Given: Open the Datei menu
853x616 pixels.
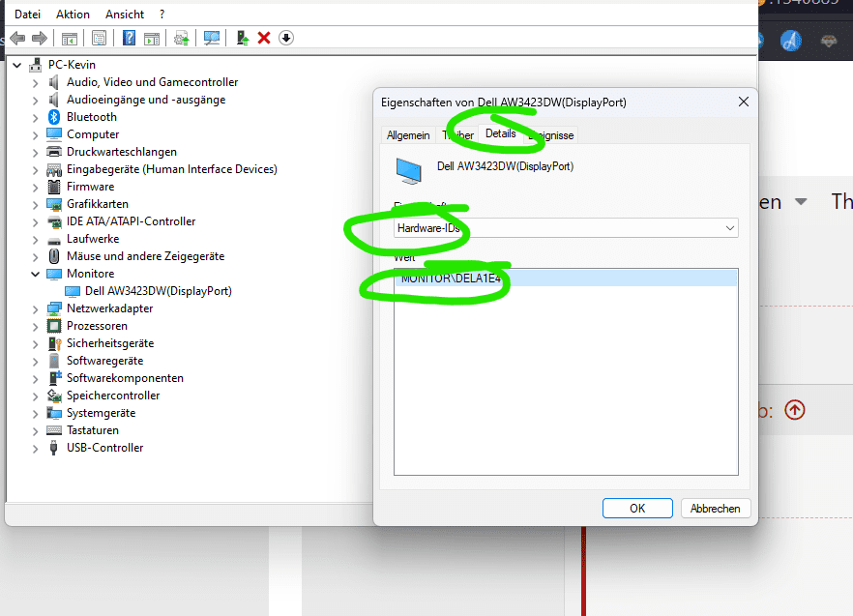Looking at the screenshot, I should pos(27,15).
